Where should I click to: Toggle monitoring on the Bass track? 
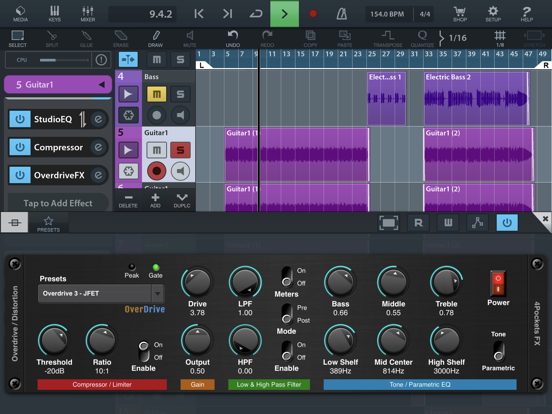point(180,115)
